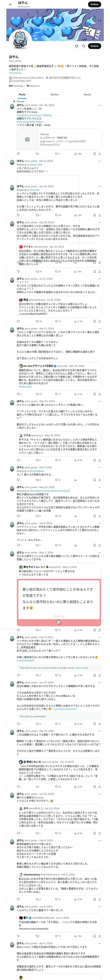Switch to the Media tab
The width and height of the screenshot is (110, 980).
point(88,94)
